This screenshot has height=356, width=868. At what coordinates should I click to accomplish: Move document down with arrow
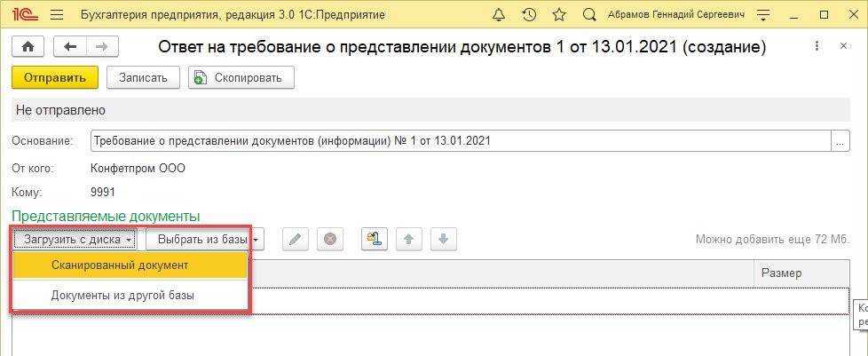click(443, 240)
